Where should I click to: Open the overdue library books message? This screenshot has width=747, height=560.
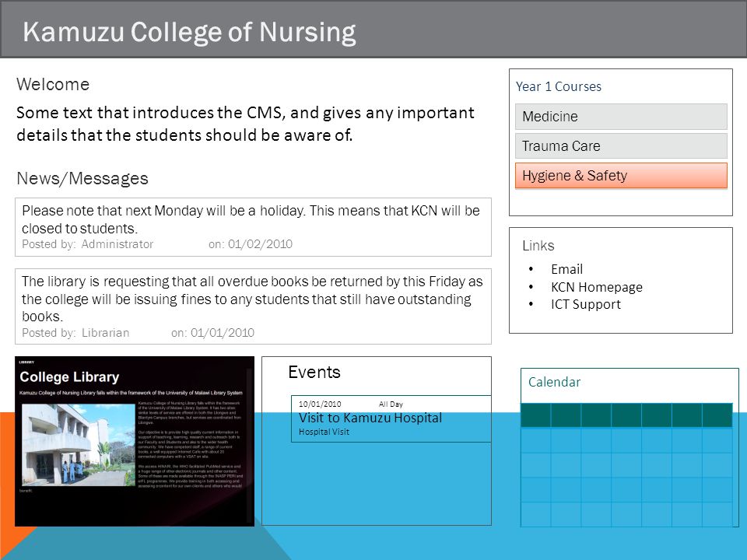point(253,306)
